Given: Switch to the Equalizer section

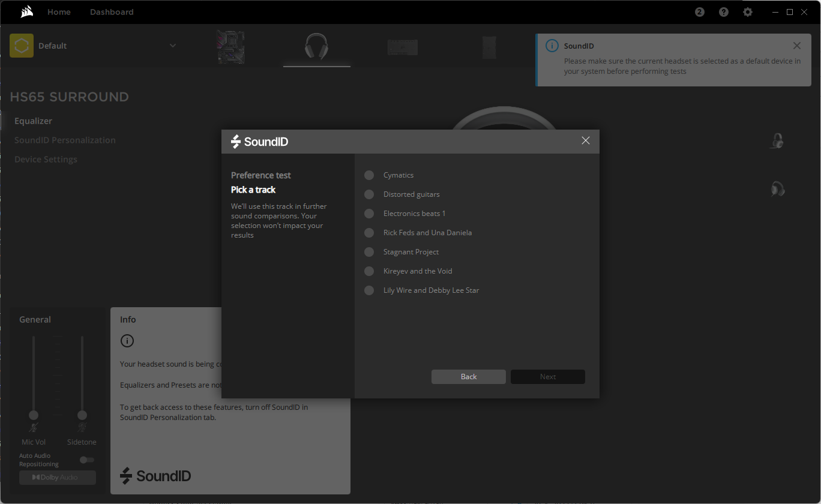Looking at the screenshot, I should click(x=34, y=121).
